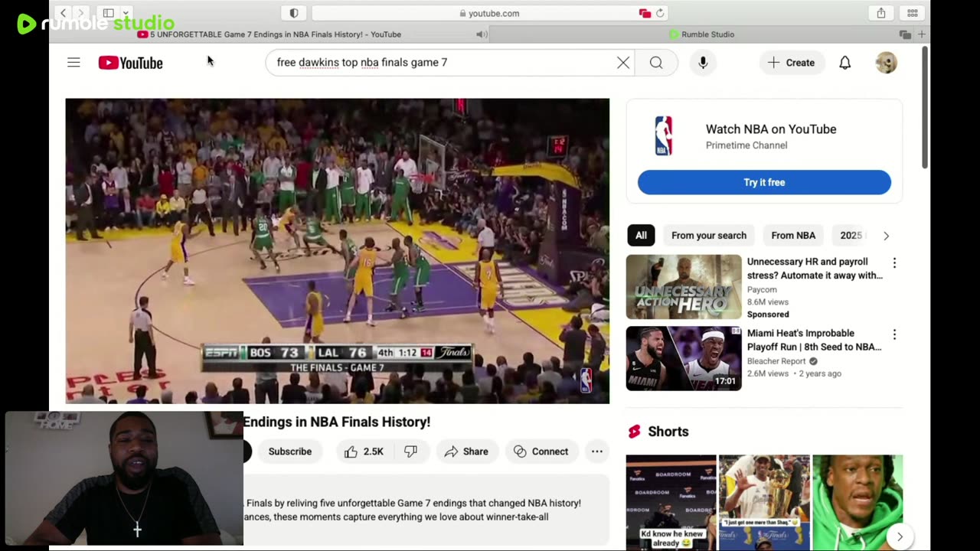Screen dimensions: 980x551
Task: Click the Watch NBA on YouTube heading
Action: (771, 129)
